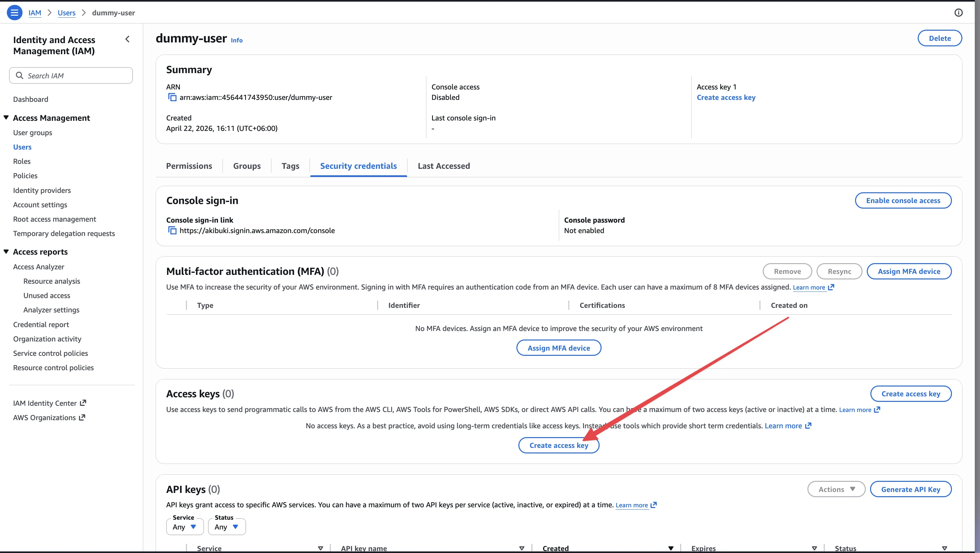Viewport: 980px width, 553px height.
Task: Click the Service column filter icon
Action: tap(320, 548)
